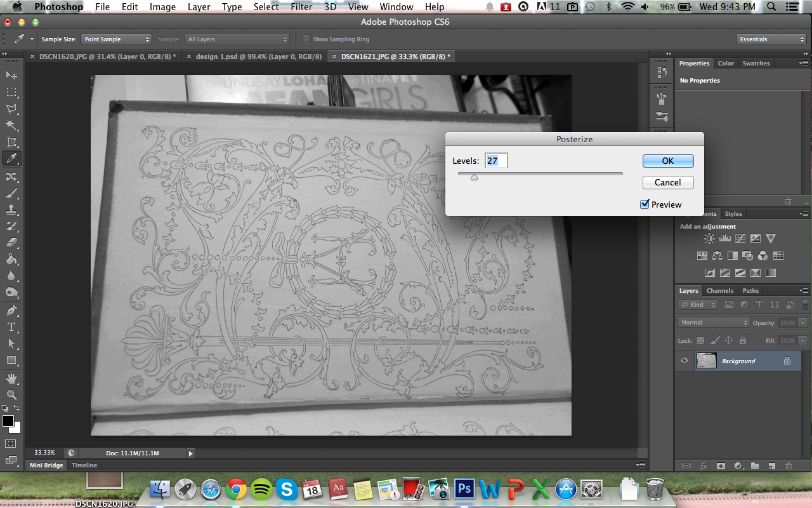Toggle Lock position in Layers panel
Screen dimensions: 812x508
click(728, 341)
